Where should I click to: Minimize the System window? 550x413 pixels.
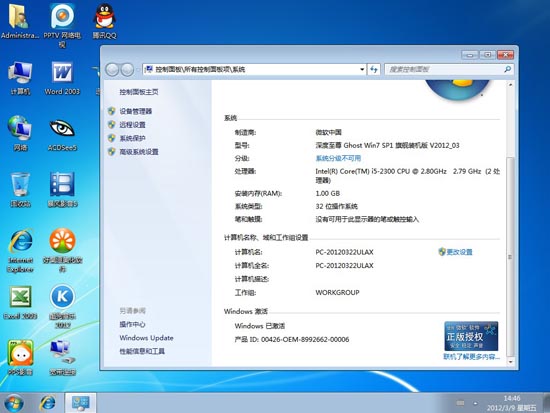click(x=470, y=55)
